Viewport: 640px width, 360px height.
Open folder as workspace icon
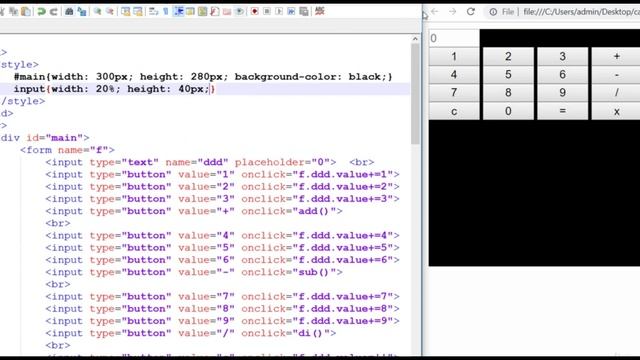click(227, 11)
